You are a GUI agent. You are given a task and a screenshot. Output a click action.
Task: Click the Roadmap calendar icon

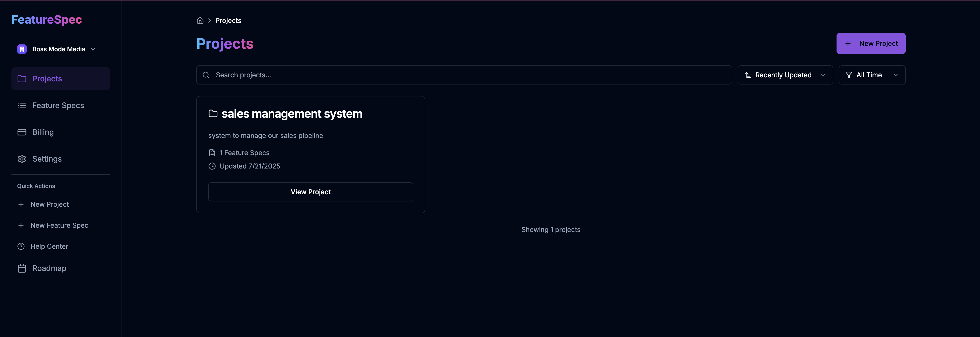click(22, 268)
